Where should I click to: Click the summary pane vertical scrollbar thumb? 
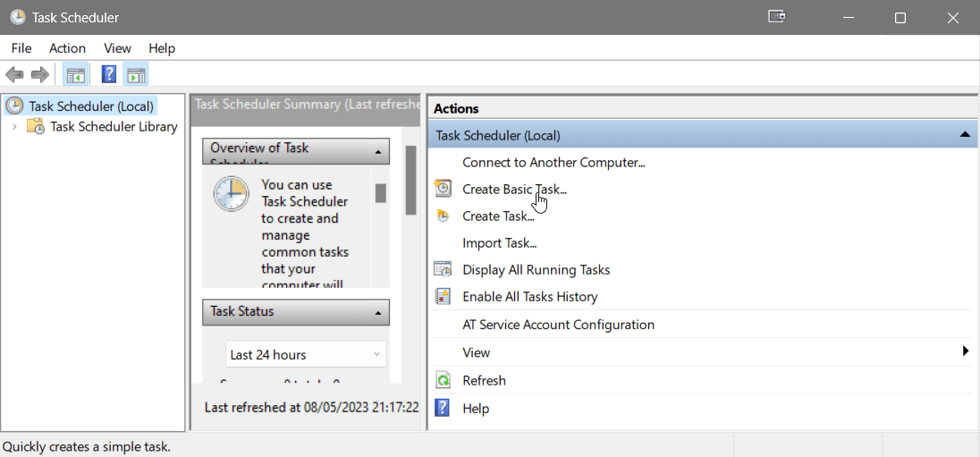pyautogui.click(x=410, y=180)
